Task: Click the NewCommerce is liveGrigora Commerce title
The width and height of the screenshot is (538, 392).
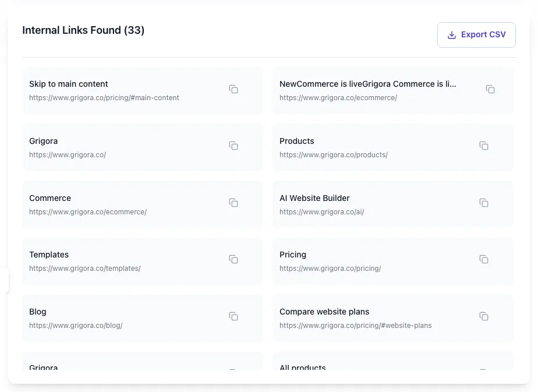Action: tap(368, 84)
